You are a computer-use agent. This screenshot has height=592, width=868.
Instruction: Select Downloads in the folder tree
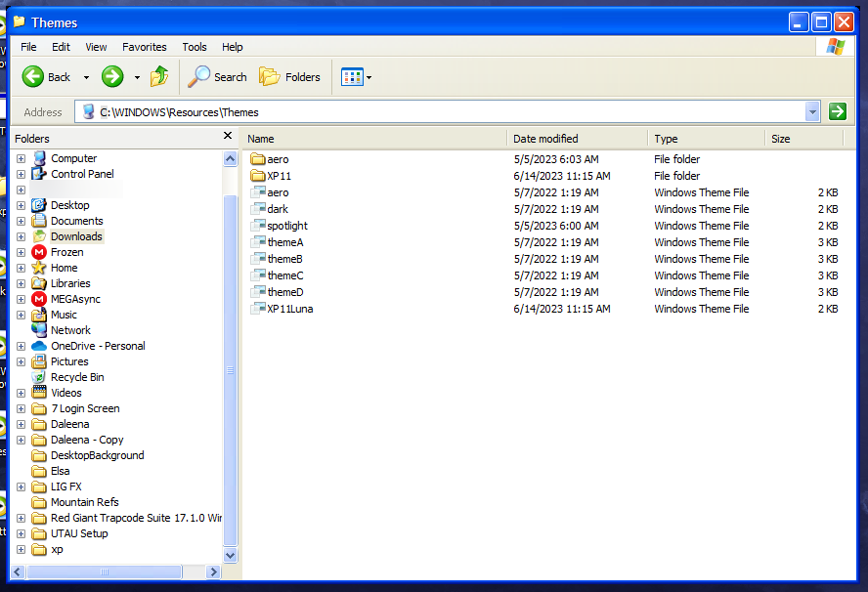(76, 236)
